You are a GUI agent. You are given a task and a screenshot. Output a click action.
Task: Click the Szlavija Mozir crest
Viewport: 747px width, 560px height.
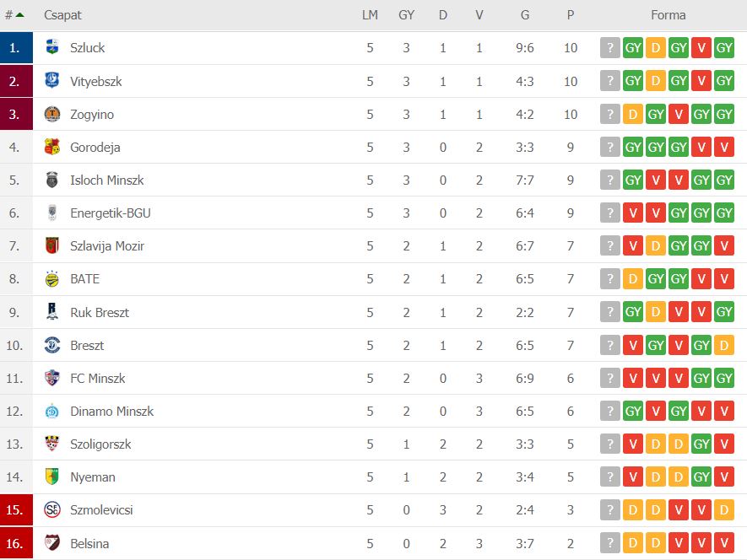click(52, 245)
